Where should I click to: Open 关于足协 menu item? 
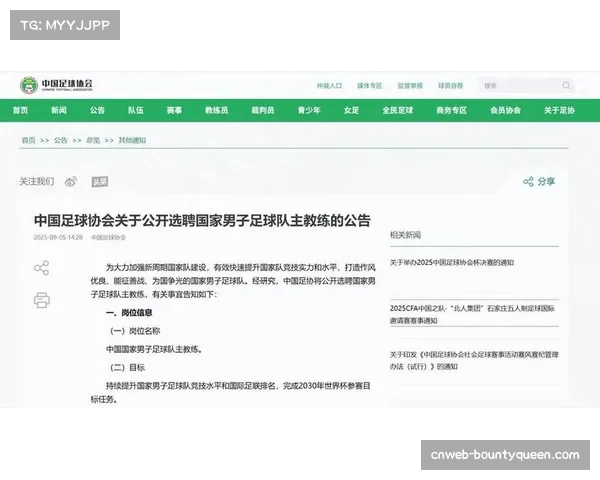click(x=559, y=111)
